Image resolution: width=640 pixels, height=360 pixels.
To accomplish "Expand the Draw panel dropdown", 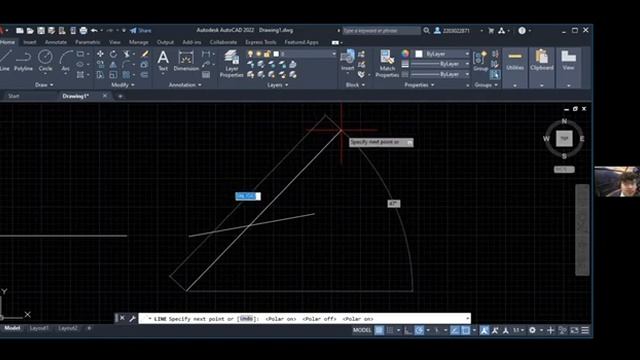I will click(x=44, y=85).
